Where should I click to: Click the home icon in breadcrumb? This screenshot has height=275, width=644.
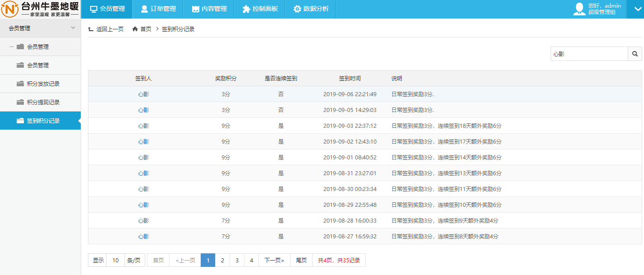(x=135, y=29)
